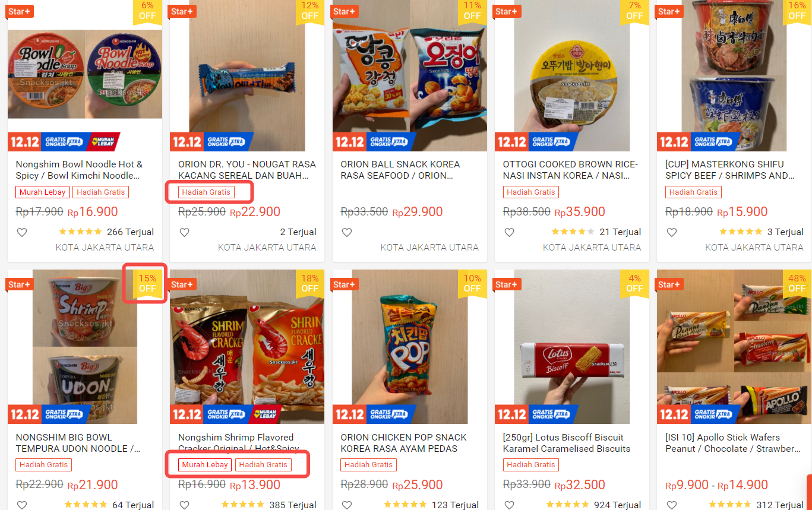Favorite the Masterkong Shifu cup noodle

click(671, 232)
